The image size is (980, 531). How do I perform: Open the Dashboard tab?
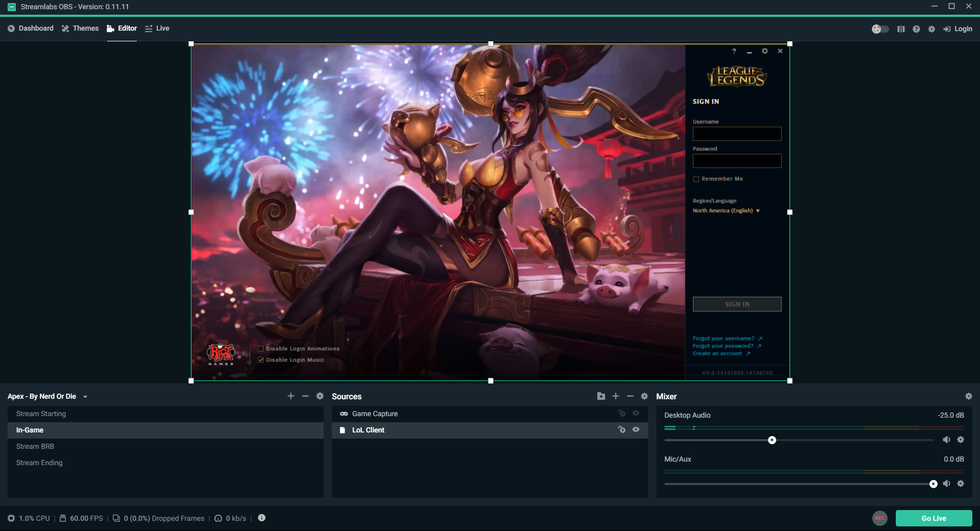point(31,29)
